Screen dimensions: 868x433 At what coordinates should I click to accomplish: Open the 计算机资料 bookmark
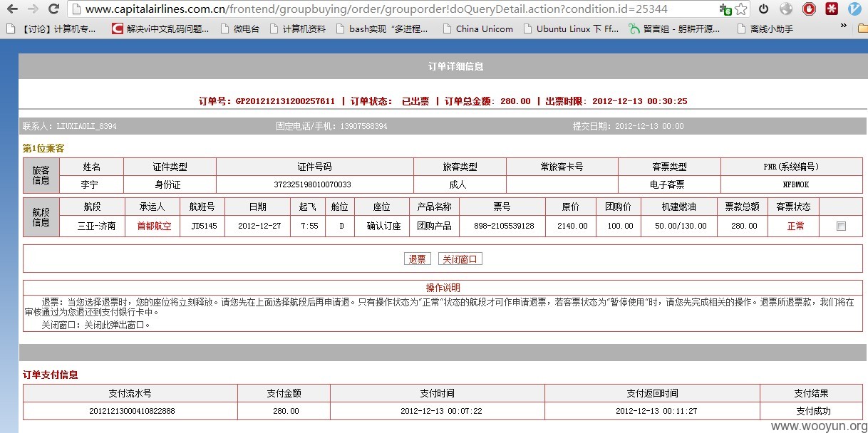coord(297,29)
